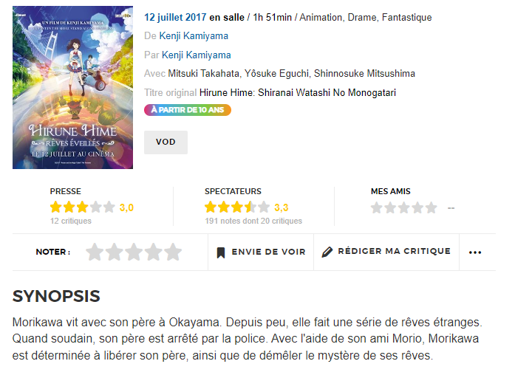Open the three-dots more options menu

click(475, 252)
